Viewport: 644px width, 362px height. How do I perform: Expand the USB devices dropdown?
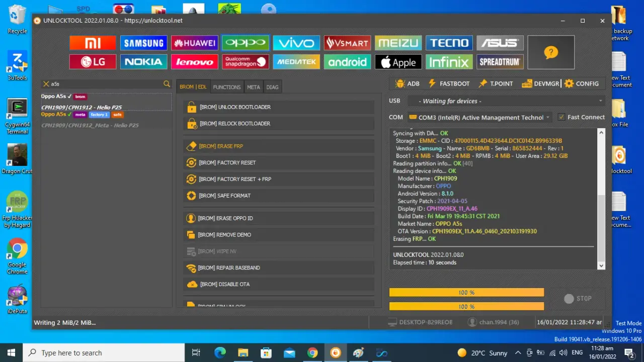(600, 101)
